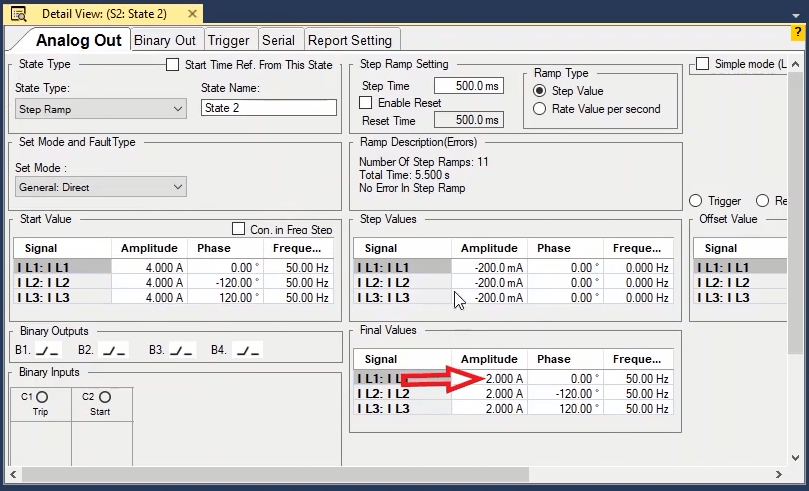Click the State Name field
This screenshot has height=491, width=809.
pyautogui.click(x=269, y=108)
